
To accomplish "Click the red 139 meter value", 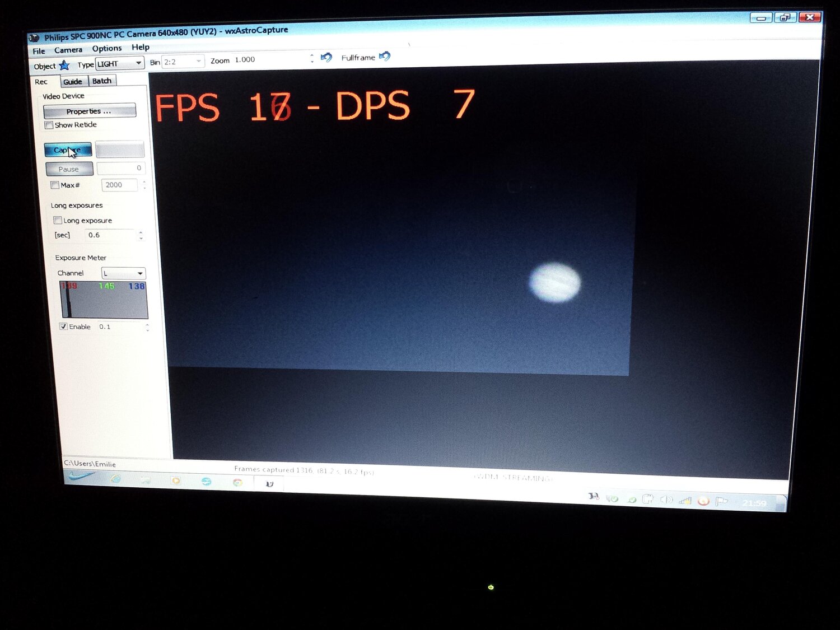I will pos(69,286).
